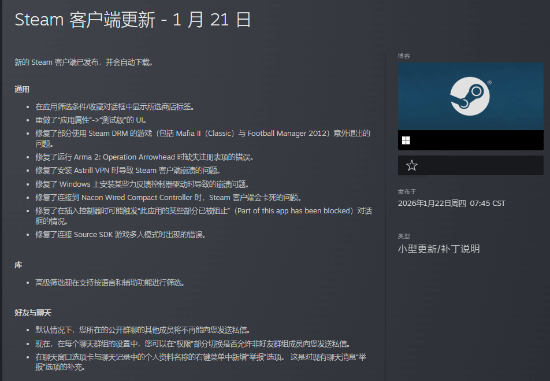Screen dimensions: 550x381
Task: Click the star favorite icon
Action: 411,165
